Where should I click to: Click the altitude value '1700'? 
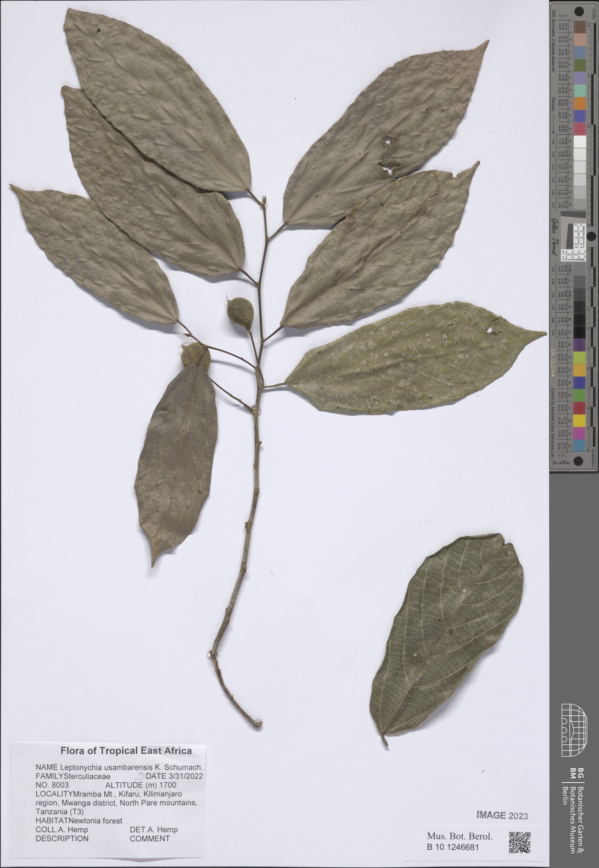click(167, 785)
